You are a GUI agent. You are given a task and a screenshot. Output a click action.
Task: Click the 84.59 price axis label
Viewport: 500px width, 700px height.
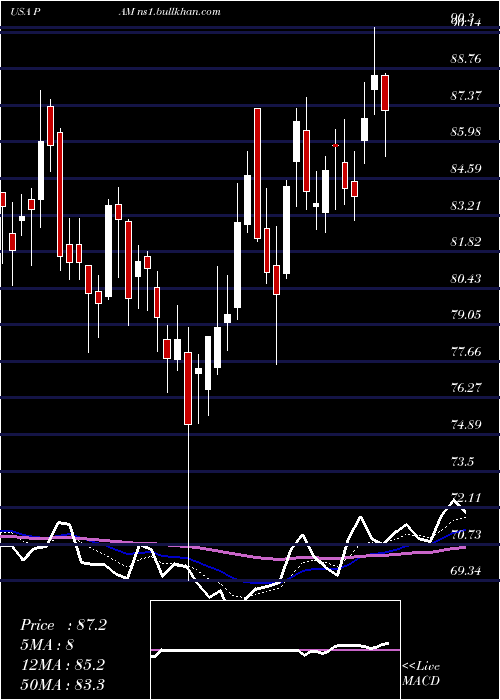pyautogui.click(x=467, y=169)
